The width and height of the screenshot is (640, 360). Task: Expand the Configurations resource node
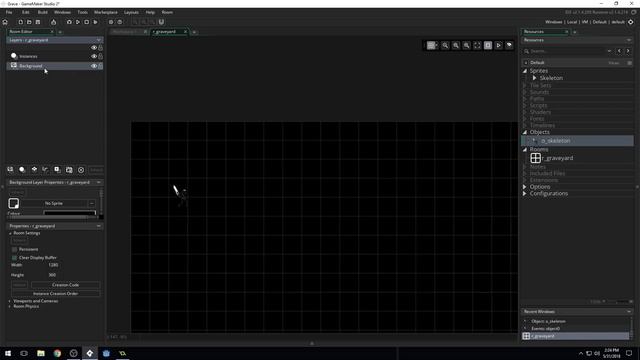pyautogui.click(x=525, y=193)
